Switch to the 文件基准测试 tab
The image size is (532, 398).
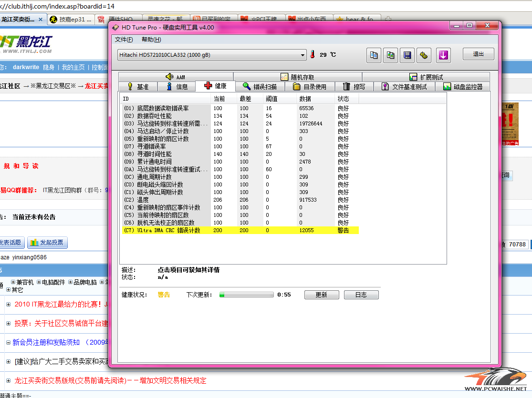[405, 87]
